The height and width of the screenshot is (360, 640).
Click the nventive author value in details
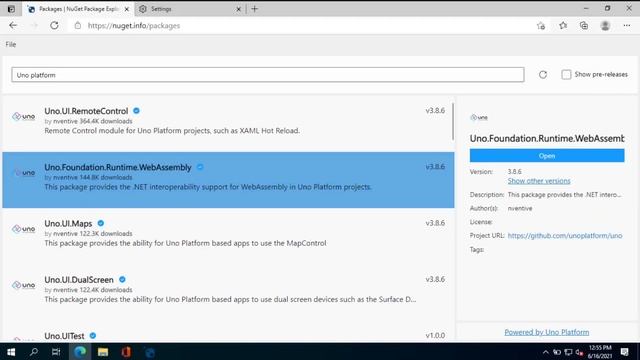[x=520, y=208]
